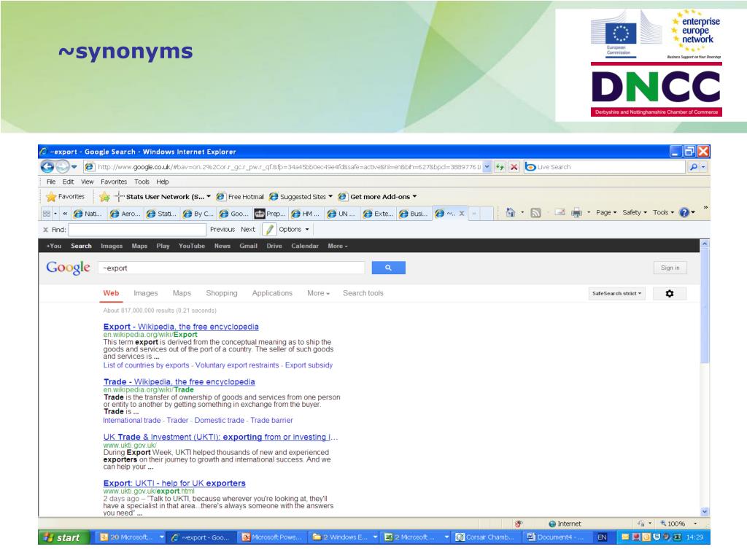Click the Read Mail envelope icon
The width and height of the screenshot is (747, 560).
tap(560, 213)
